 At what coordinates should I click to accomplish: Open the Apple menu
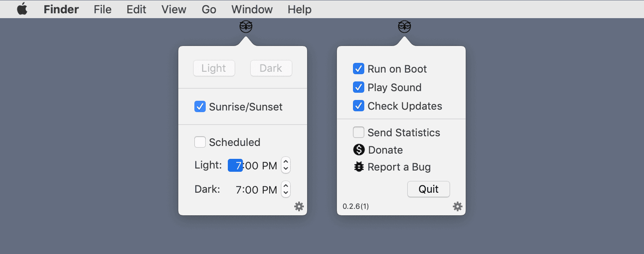[x=22, y=9]
